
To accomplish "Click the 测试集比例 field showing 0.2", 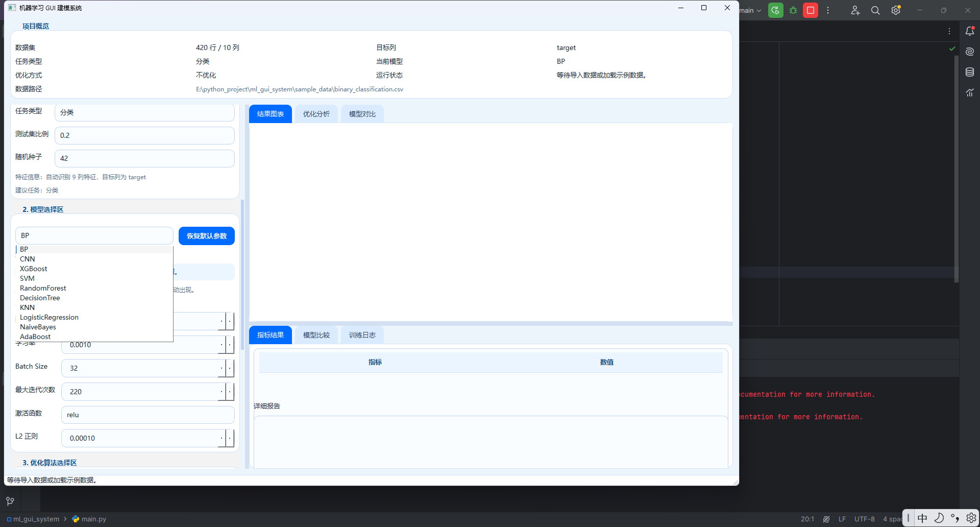I will (x=144, y=135).
